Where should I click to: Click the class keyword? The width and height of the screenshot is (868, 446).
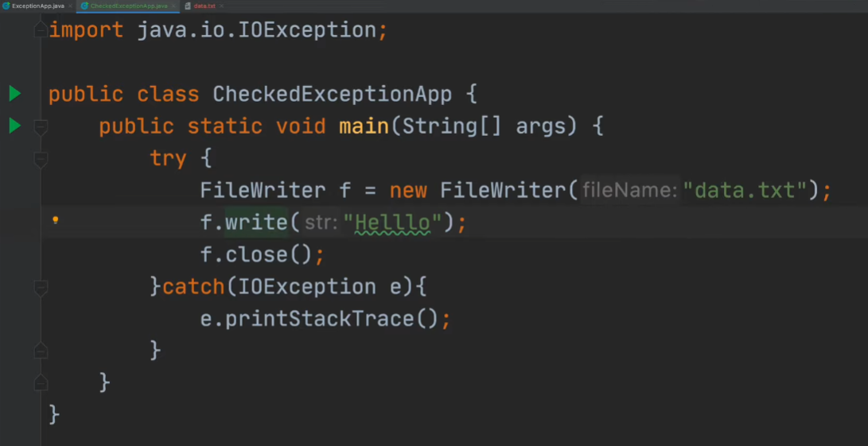coord(169,94)
